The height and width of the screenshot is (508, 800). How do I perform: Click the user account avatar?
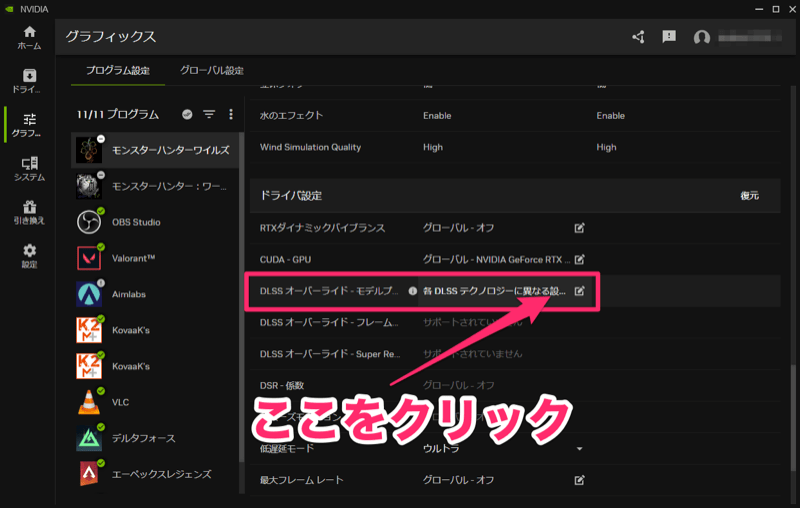click(702, 37)
